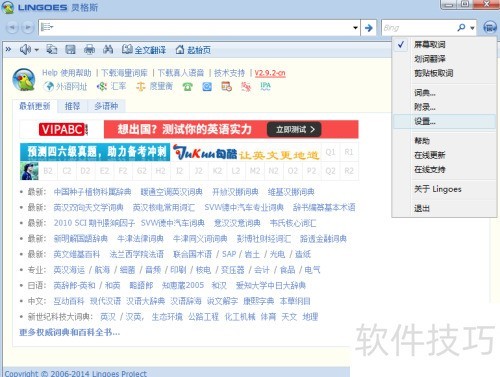Expand the lookup box history dropdown
The width and height of the screenshot is (500, 377).
click(x=355, y=28)
